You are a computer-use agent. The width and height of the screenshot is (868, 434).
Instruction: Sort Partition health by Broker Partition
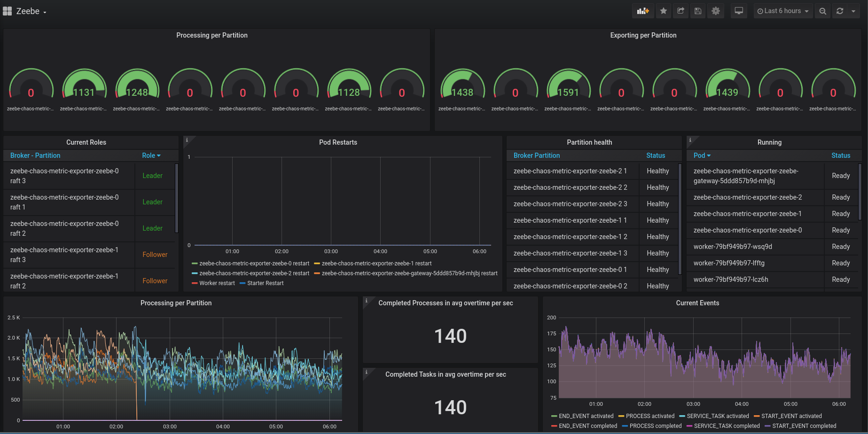pyautogui.click(x=537, y=155)
